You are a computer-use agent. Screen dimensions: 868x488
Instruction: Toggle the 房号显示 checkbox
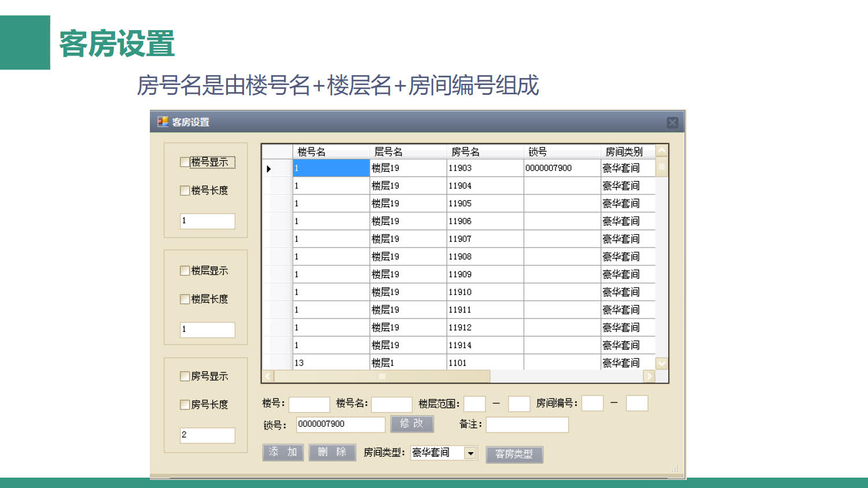[x=185, y=376]
